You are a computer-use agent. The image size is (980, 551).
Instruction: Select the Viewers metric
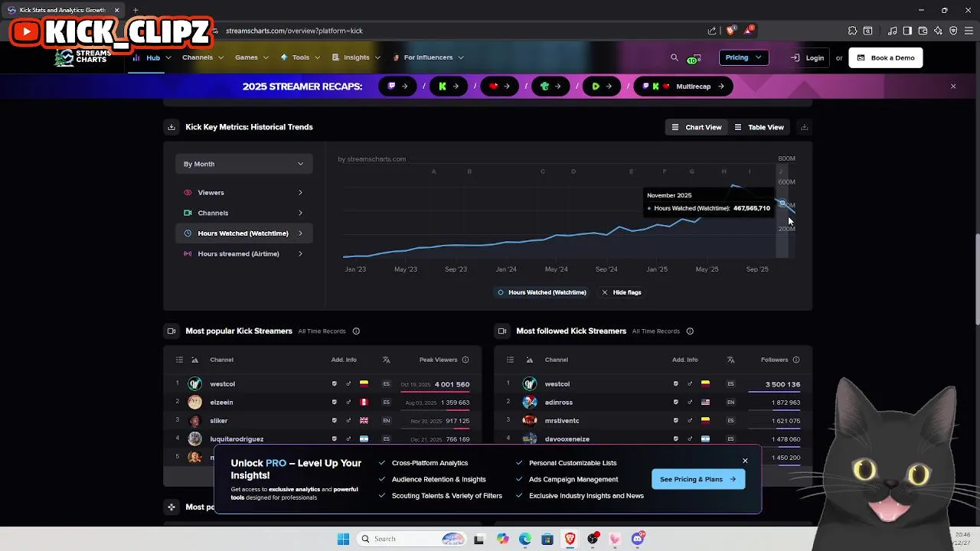tap(243, 193)
